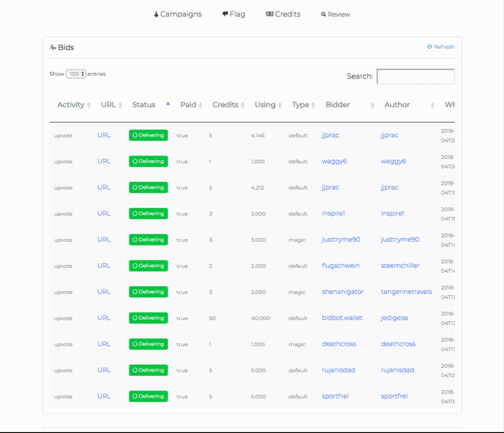Image resolution: width=504 pixels, height=433 pixels.
Task: Sort by Using column sort arrows
Action: tap(280, 105)
